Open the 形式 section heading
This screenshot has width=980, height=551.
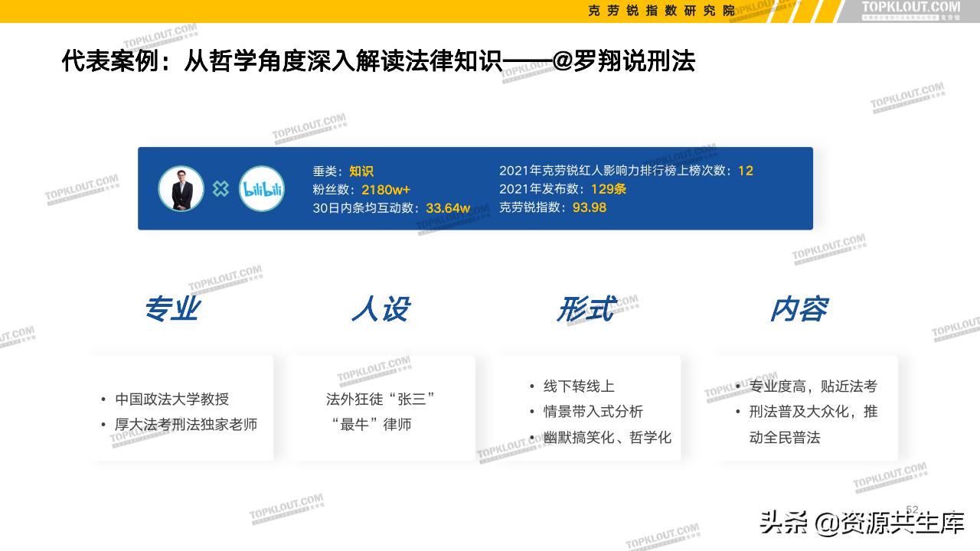586,310
